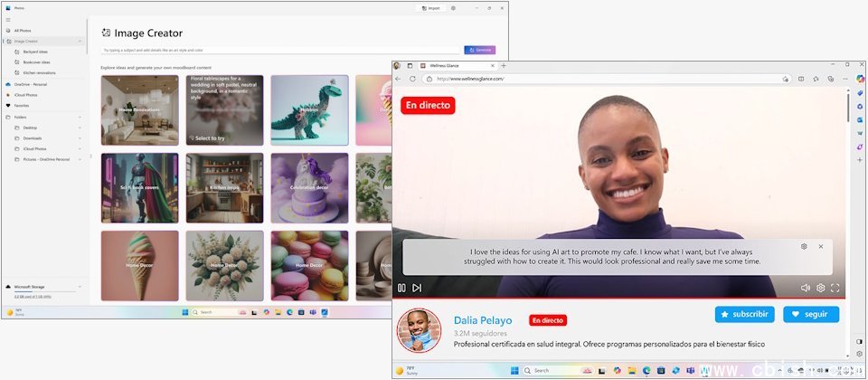
Task: Dismiss the live caption overlay
Action: pos(821,246)
